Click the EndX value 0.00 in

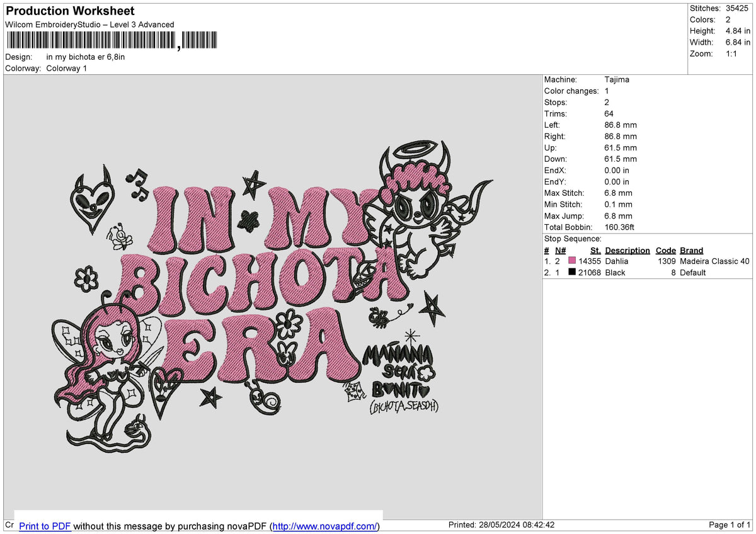coord(617,170)
